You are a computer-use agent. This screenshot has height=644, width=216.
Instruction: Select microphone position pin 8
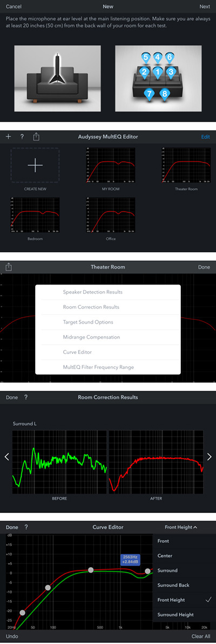click(x=165, y=94)
